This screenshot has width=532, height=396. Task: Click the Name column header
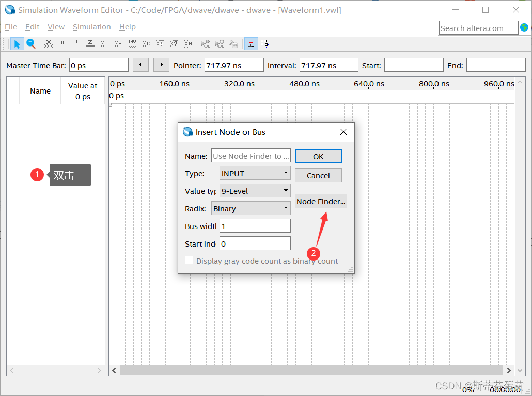[40, 90]
